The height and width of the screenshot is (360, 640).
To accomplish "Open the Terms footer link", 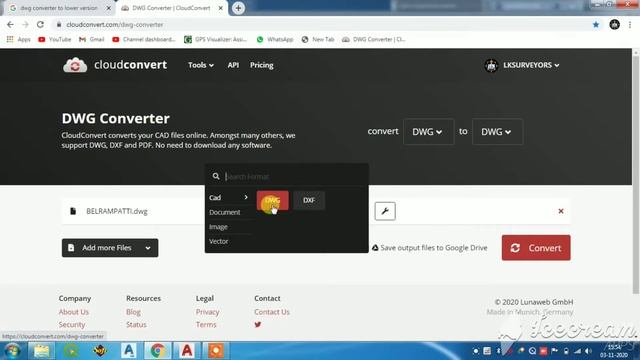I will (206, 324).
